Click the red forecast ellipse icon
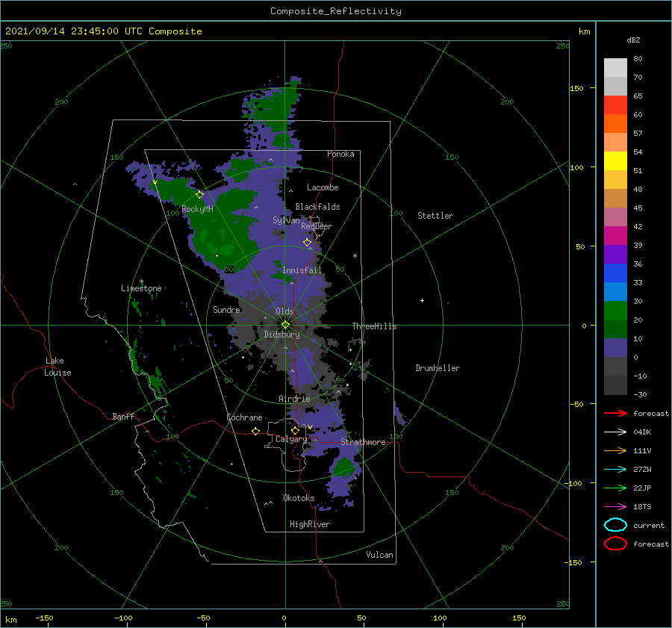Viewport: 672px width, 628px height. (615, 544)
